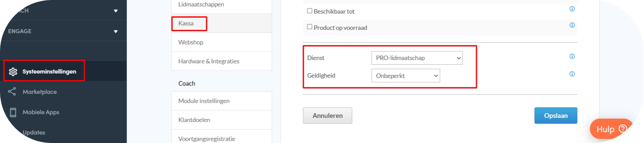Open the Dienst dropdown
The width and height of the screenshot is (644, 143).
coord(417,58)
